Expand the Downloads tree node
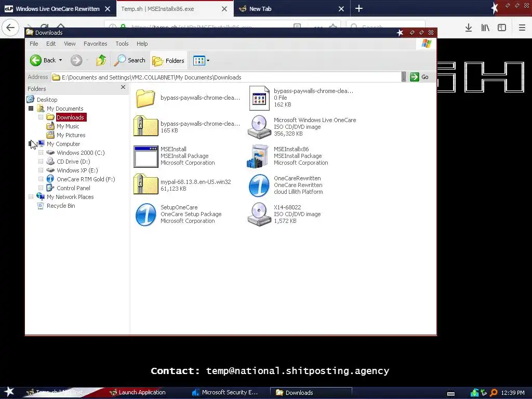 [41, 117]
